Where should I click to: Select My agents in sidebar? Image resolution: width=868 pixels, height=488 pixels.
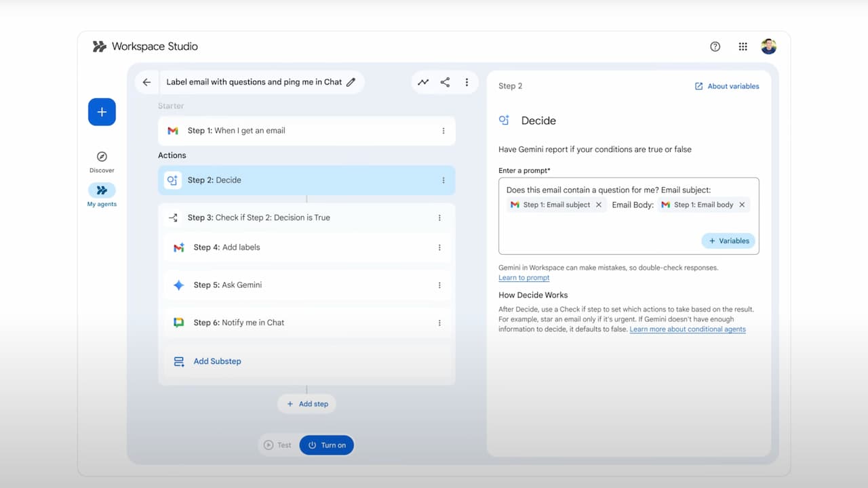102,190
